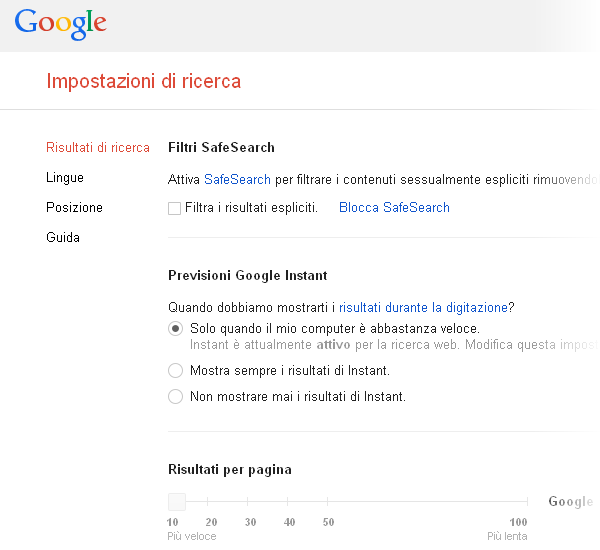
Task: Set results slider to 40
Action: 289,502
